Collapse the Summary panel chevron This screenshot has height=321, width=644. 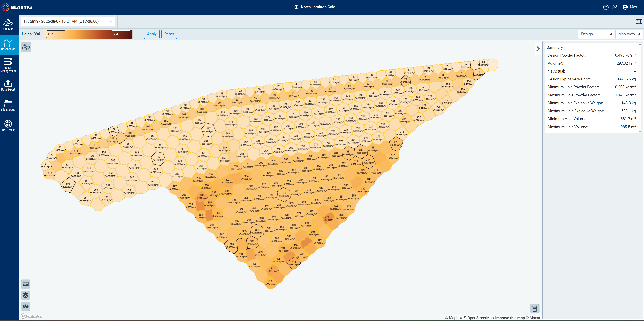click(x=538, y=49)
